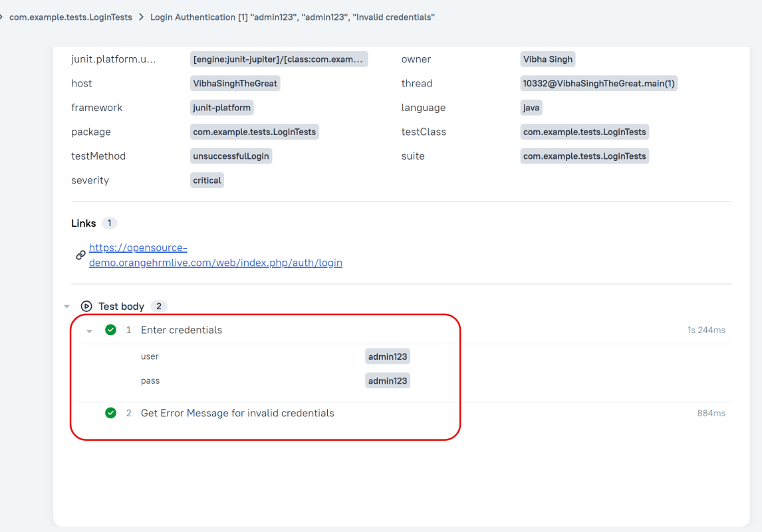Click the thread value tag
This screenshot has height=532, width=762.
tap(598, 84)
